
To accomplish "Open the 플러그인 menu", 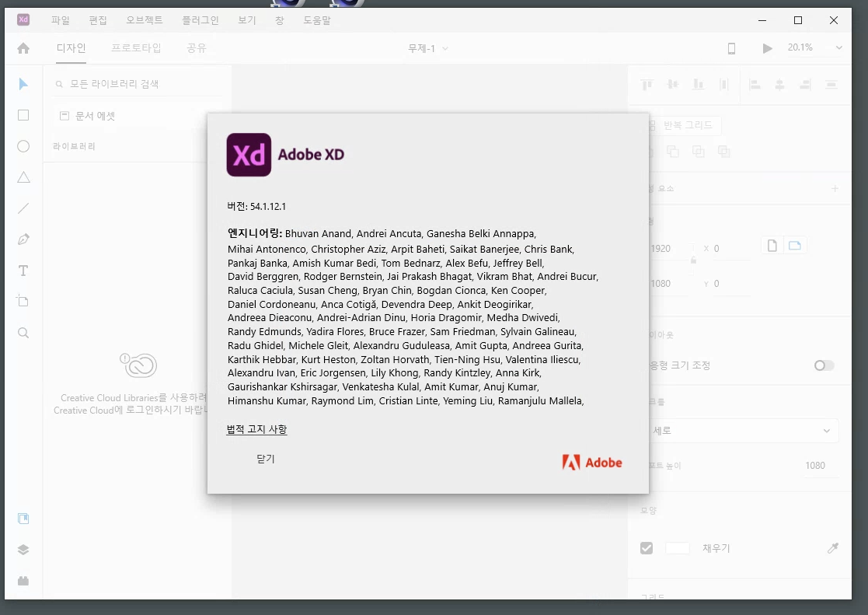I will 200,20.
